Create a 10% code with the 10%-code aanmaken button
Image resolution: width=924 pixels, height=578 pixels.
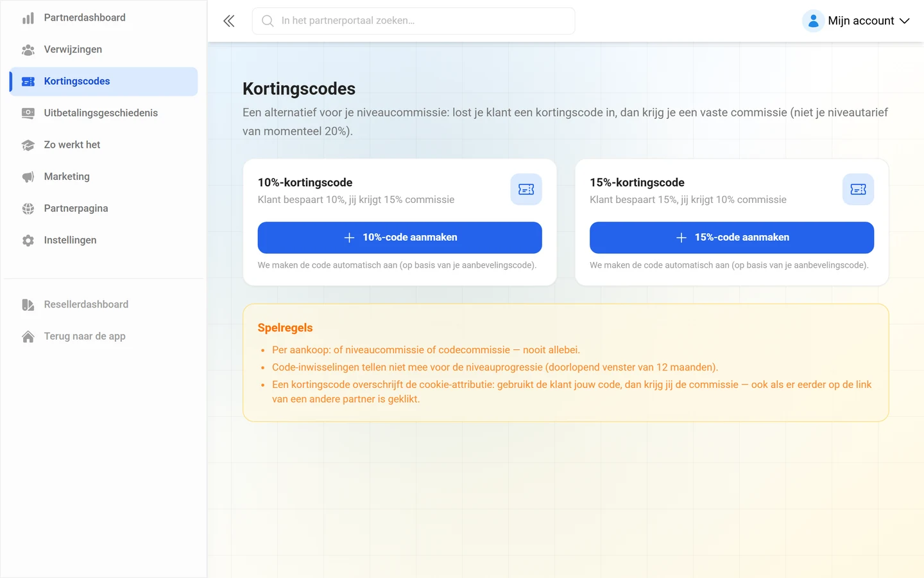point(400,238)
